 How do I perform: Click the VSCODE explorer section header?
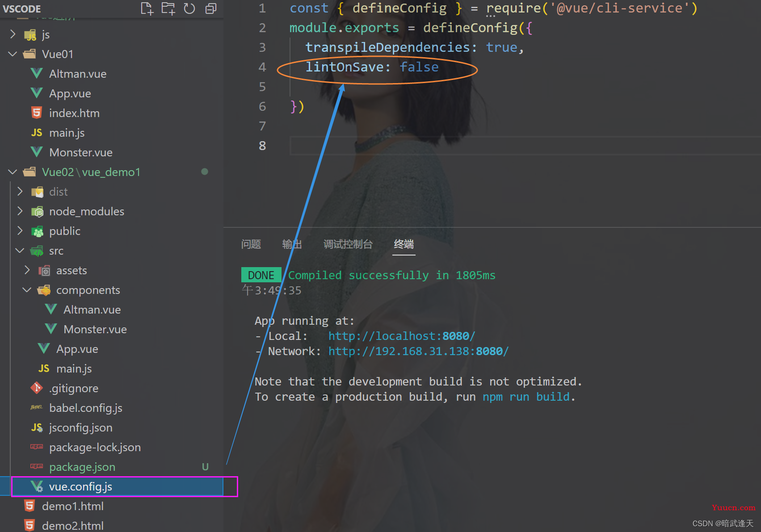coord(21,8)
